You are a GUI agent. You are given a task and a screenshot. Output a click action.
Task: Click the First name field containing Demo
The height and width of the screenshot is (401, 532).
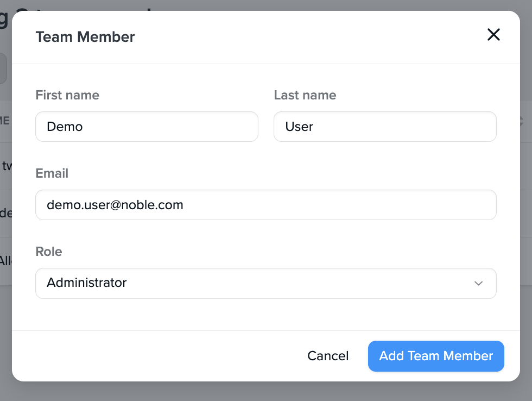tap(147, 127)
